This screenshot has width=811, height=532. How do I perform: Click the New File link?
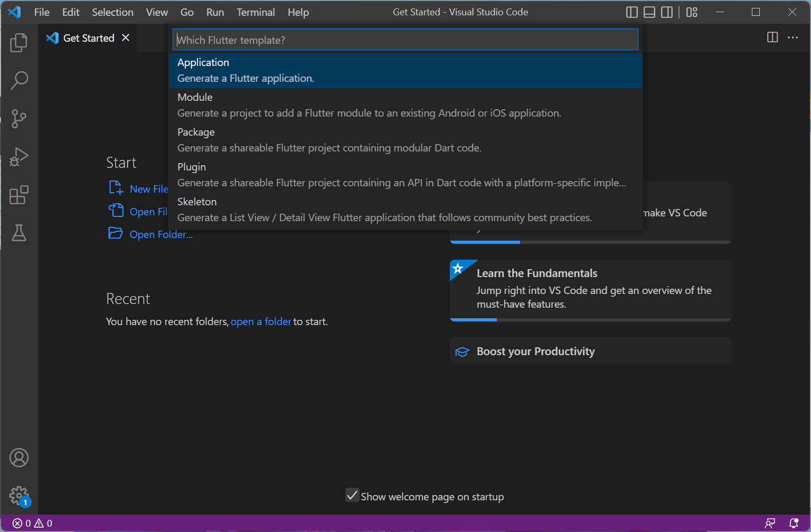coord(148,189)
